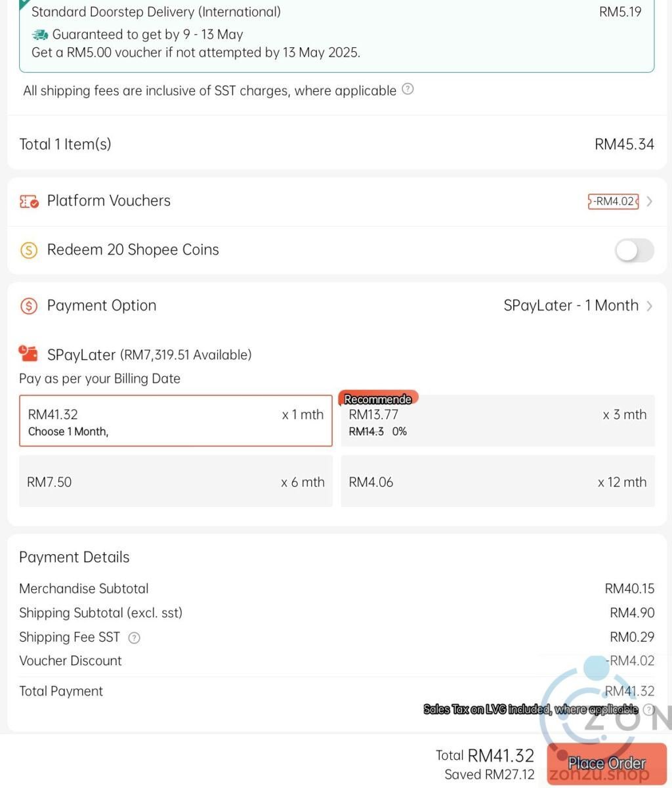Expand Payment Option chevron
This screenshot has width=672, height=788.
point(649,306)
